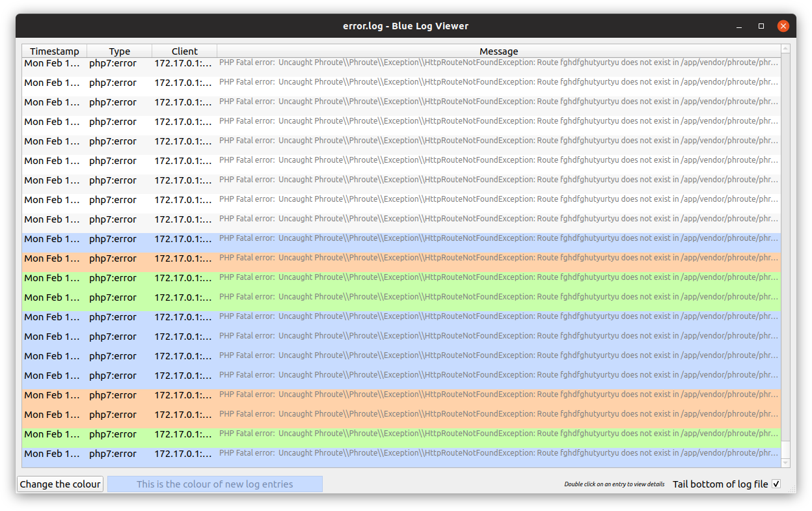Click the Client cell in the bottom row

pyautogui.click(x=183, y=454)
